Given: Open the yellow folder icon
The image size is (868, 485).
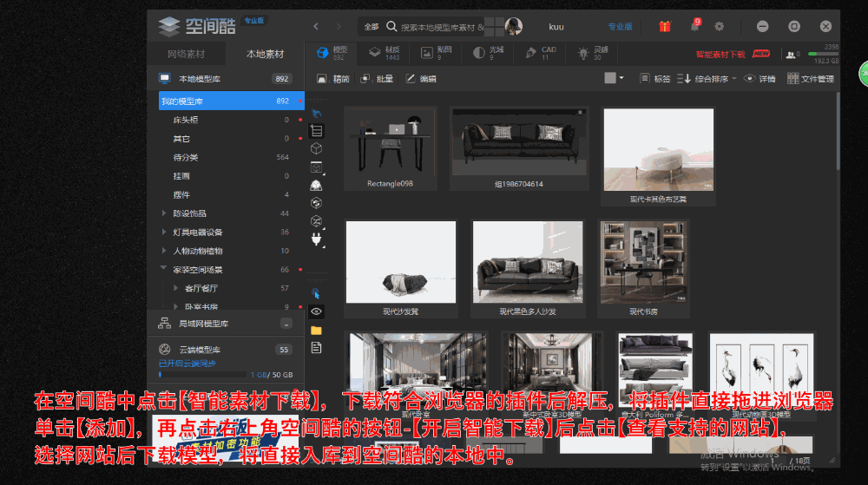Looking at the screenshot, I should point(316,331).
